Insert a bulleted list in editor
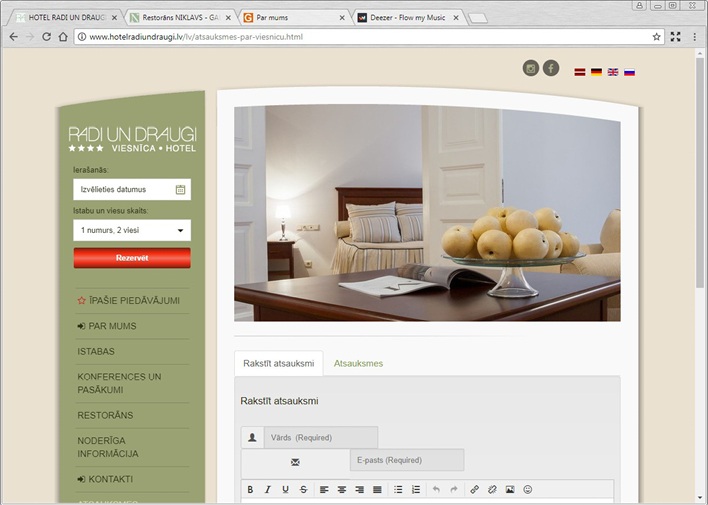 [398, 489]
